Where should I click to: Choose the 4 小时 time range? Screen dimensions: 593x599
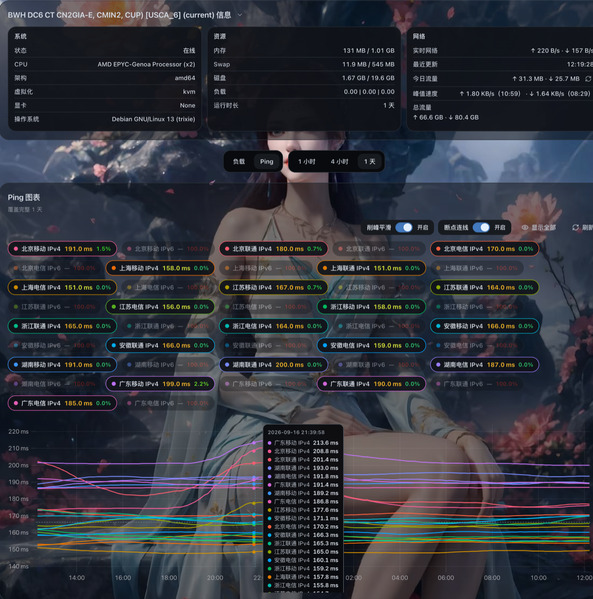(339, 162)
